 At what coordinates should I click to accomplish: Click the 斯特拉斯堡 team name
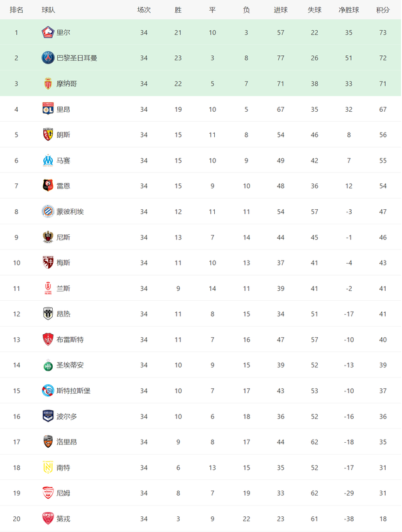73,391
